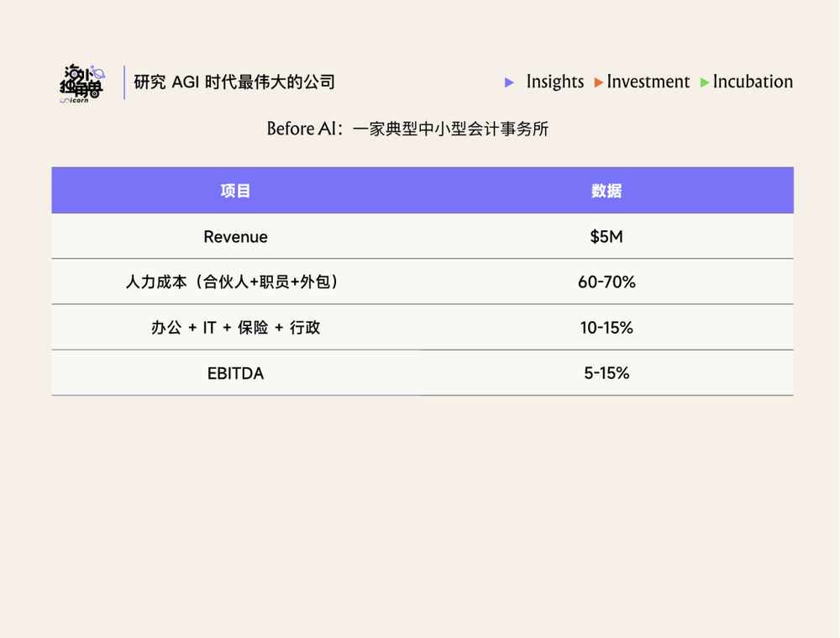Image resolution: width=840 pixels, height=638 pixels.
Task: Click the 办公 + IT + 保险 + 行政 cell
Action: point(235,328)
